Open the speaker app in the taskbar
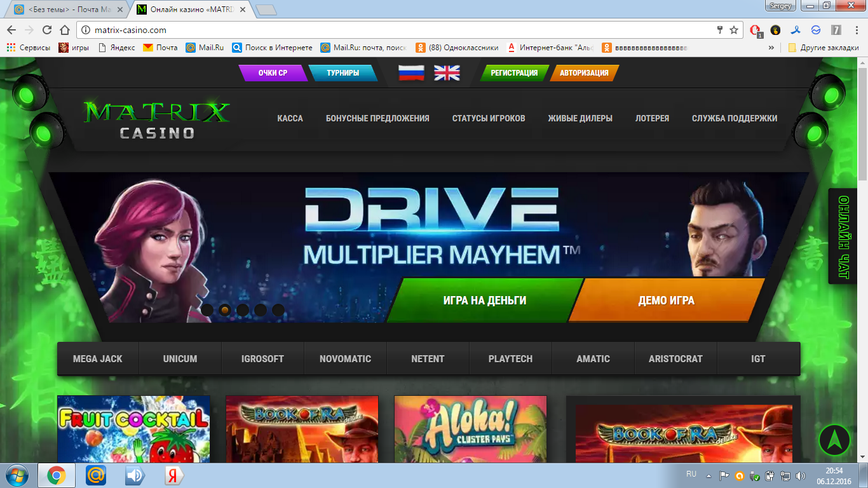The height and width of the screenshot is (488, 868). pyautogui.click(x=135, y=475)
